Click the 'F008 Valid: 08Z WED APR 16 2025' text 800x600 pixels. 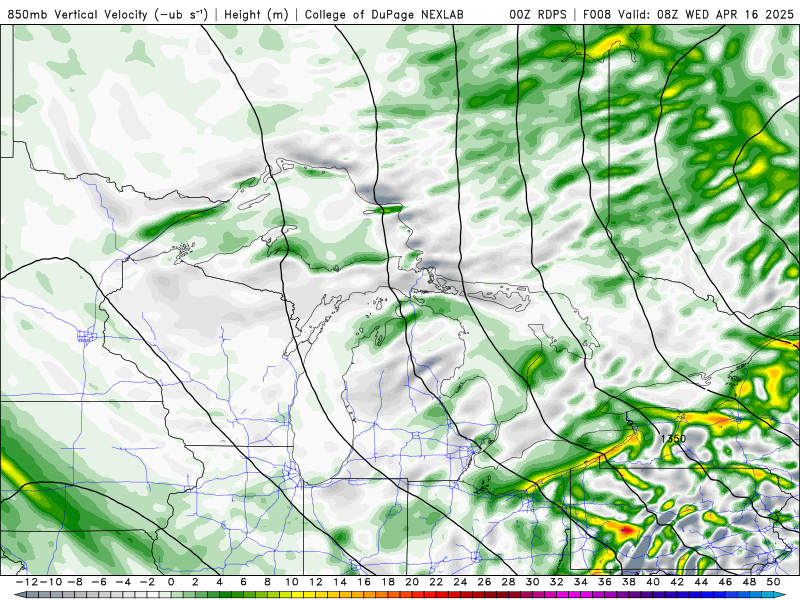[x=688, y=14]
